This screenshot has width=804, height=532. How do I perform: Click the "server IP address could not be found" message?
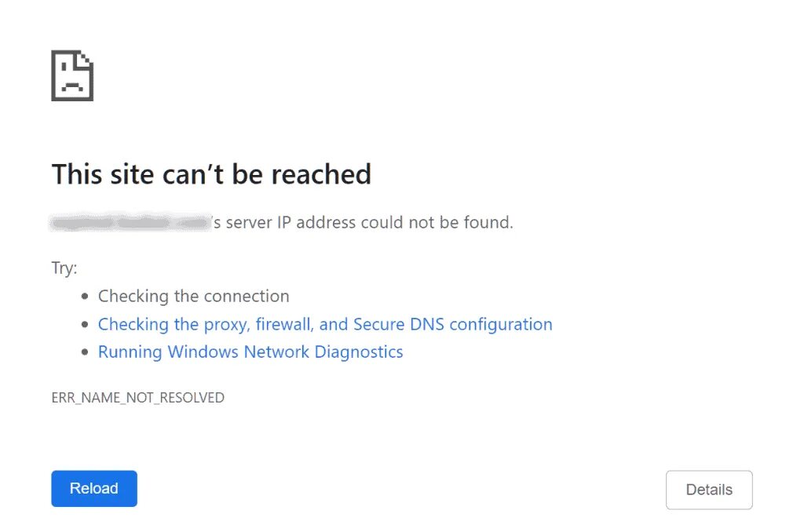369,223
